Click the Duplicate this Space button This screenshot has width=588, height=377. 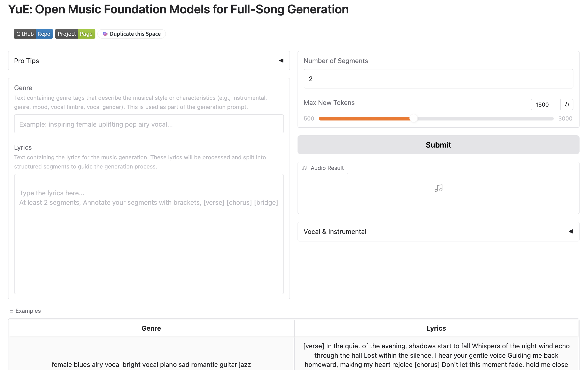(132, 34)
